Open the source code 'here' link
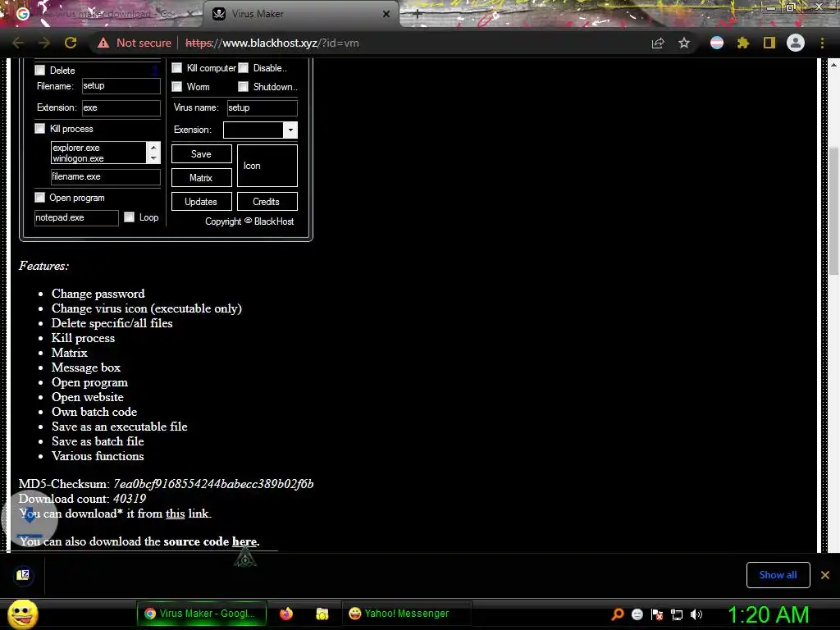This screenshot has width=840, height=630. click(244, 541)
